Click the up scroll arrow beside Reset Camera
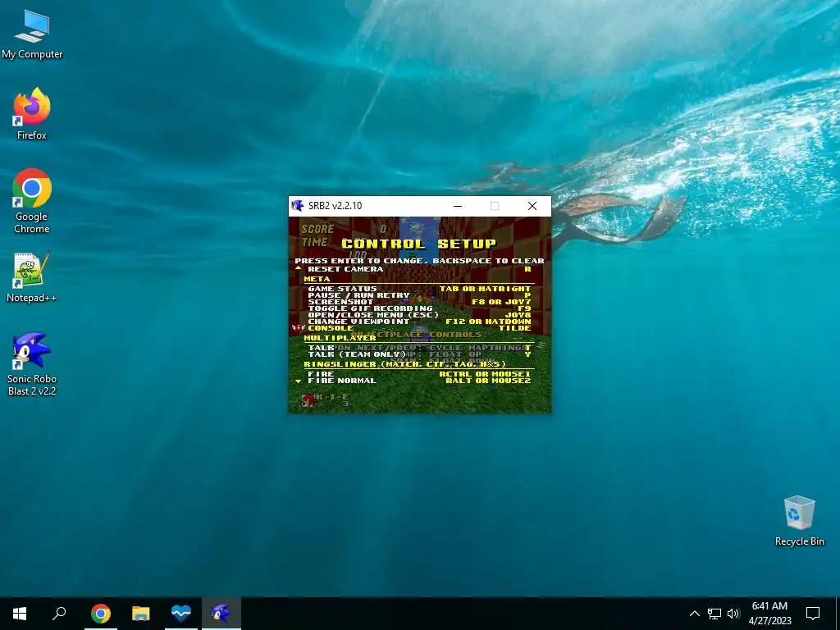 299,268
